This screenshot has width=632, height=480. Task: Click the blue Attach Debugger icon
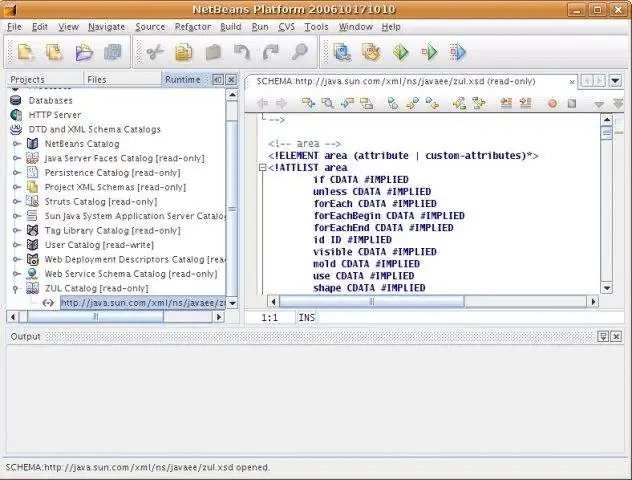pos(458,52)
